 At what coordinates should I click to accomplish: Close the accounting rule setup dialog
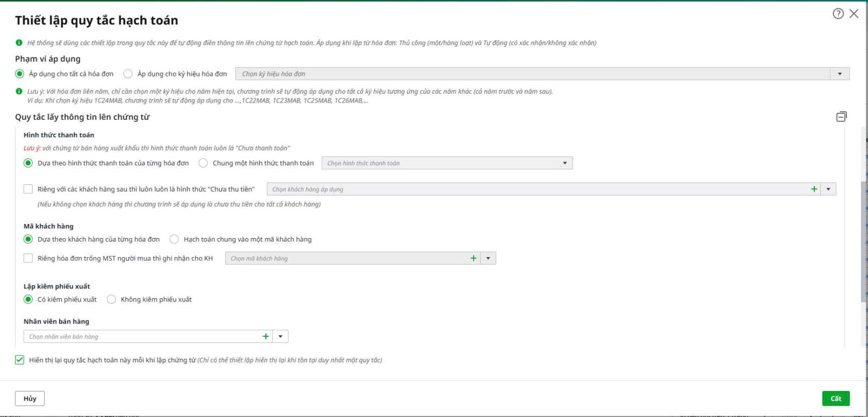(x=854, y=14)
